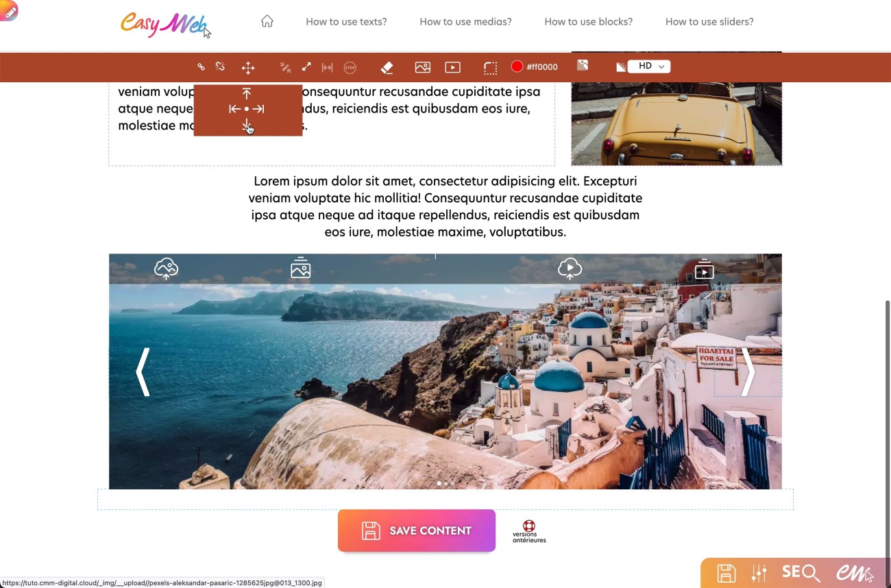
Task: Open the 'How to use blocks?' menu
Action: point(588,22)
